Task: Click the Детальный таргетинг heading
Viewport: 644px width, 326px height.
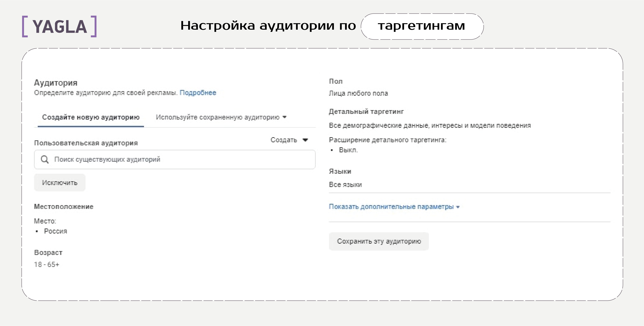Action: point(366,111)
